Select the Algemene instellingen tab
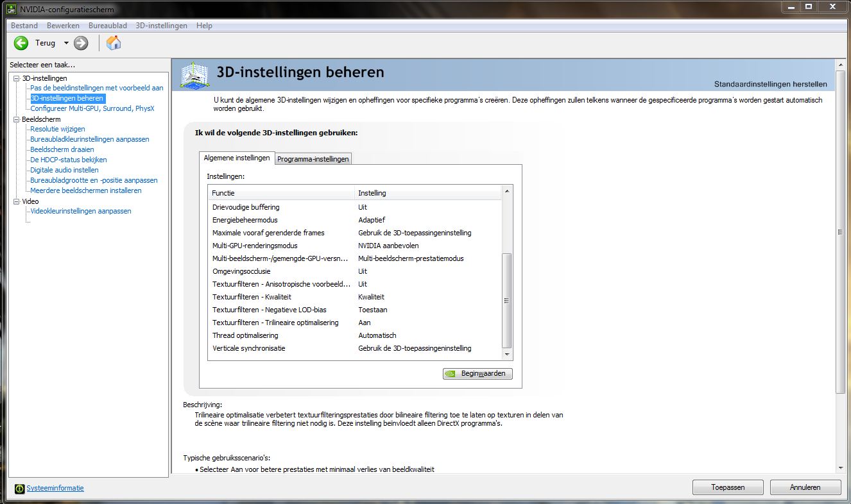Screen dimensions: 851x504 point(237,158)
